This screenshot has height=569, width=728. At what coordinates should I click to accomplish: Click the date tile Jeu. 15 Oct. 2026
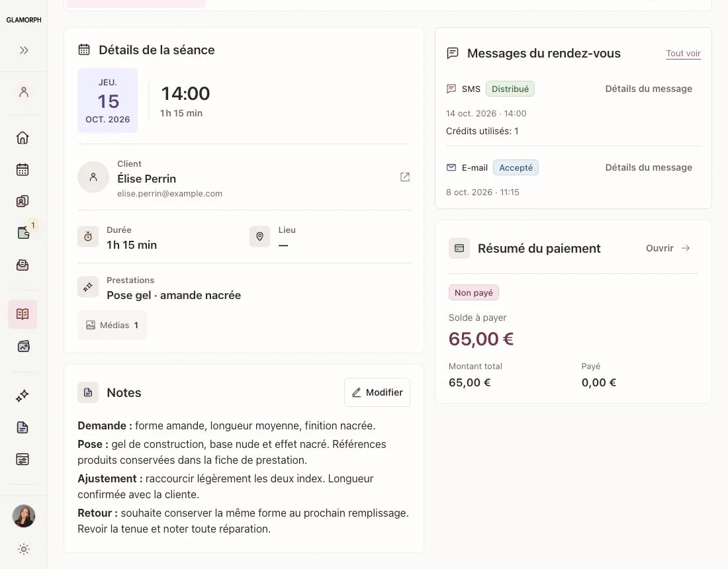pos(108,101)
